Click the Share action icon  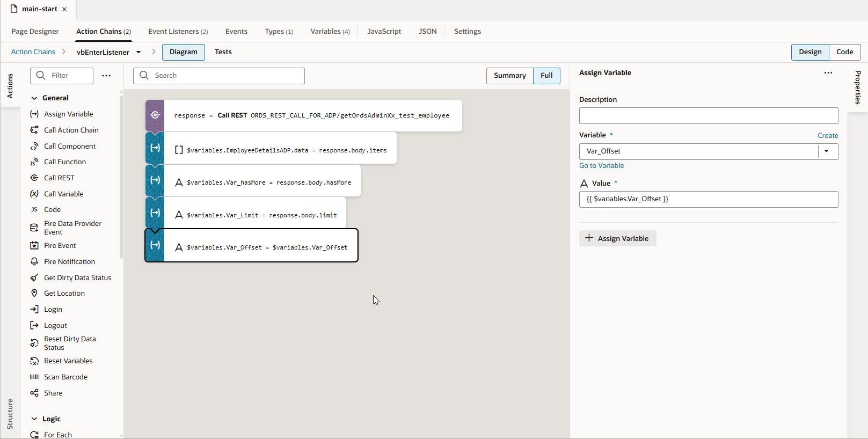coord(34,393)
